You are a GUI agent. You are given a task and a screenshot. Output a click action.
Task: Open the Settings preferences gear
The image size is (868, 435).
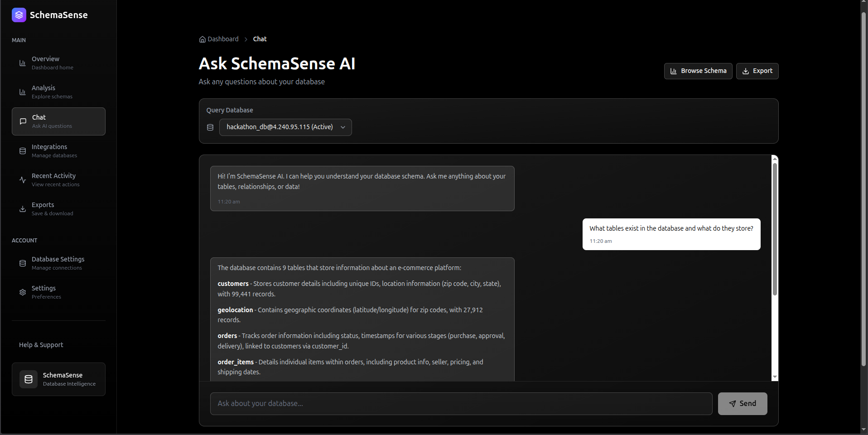click(23, 292)
